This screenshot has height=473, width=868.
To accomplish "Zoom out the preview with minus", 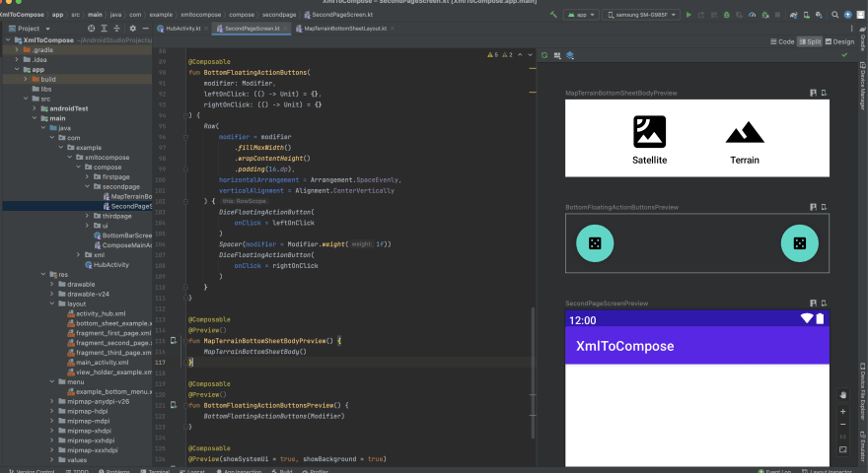I will click(x=843, y=425).
